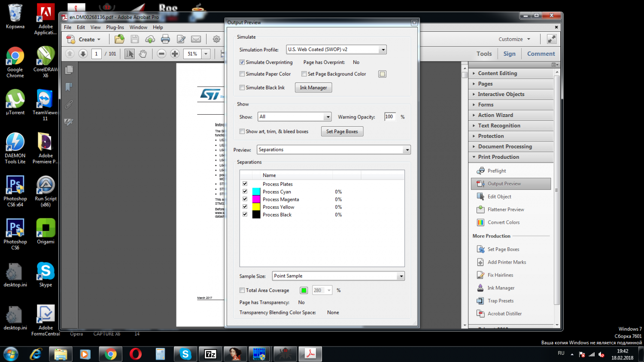This screenshot has height=362, width=644.
Task: Open the Customize dropdown
Action: pyautogui.click(x=514, y=39)
